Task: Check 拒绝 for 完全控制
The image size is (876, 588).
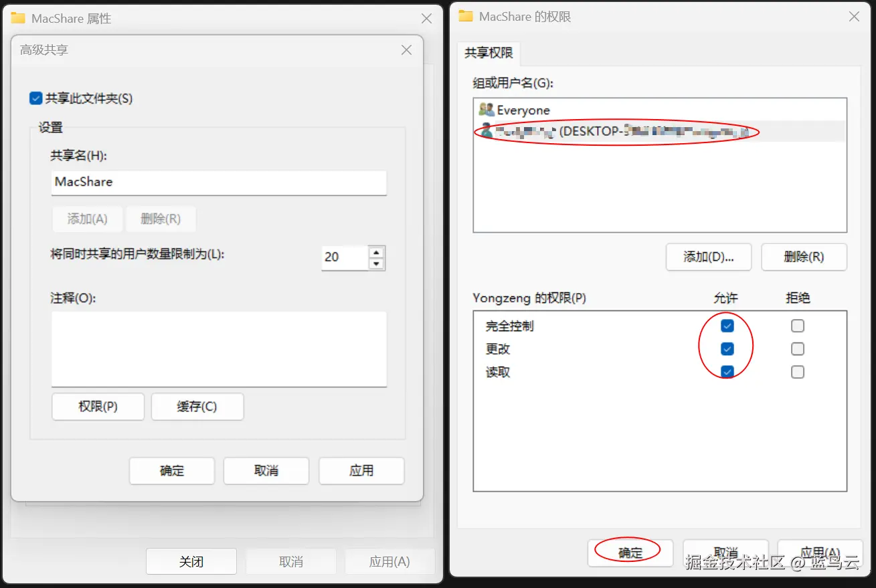Action: pos(797,326)
